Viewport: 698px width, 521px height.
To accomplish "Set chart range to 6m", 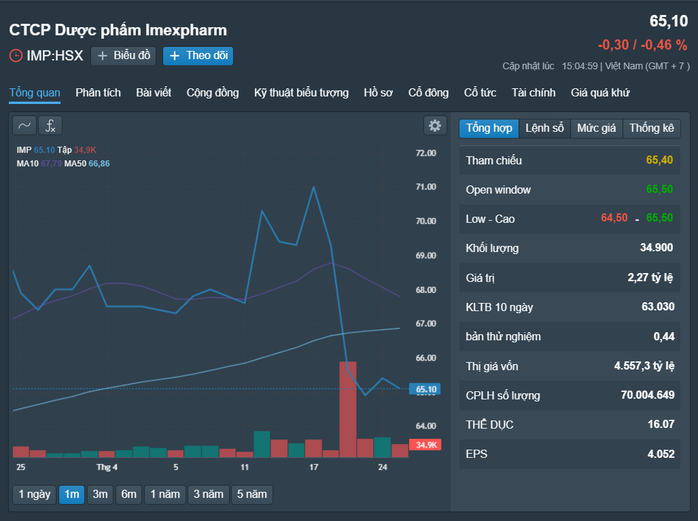I will (x=129, y=494).
